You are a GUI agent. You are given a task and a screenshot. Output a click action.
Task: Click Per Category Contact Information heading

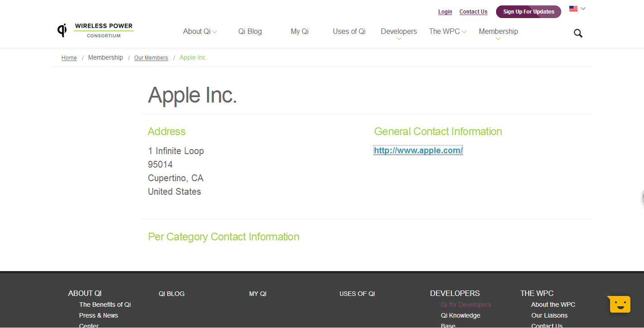pos(224,237)
